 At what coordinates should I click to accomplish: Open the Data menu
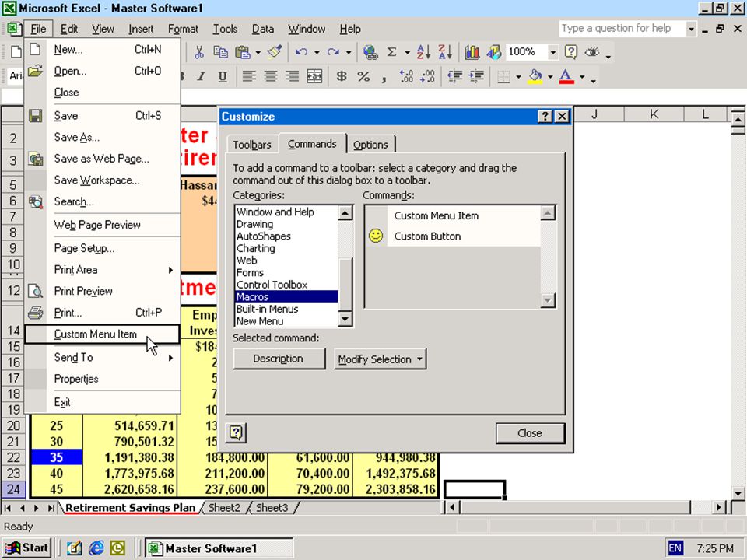point(262,29)
